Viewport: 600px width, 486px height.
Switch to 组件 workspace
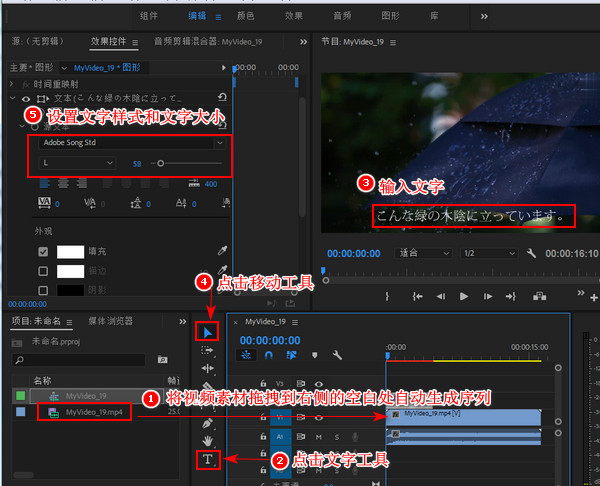tap(148, 16)
